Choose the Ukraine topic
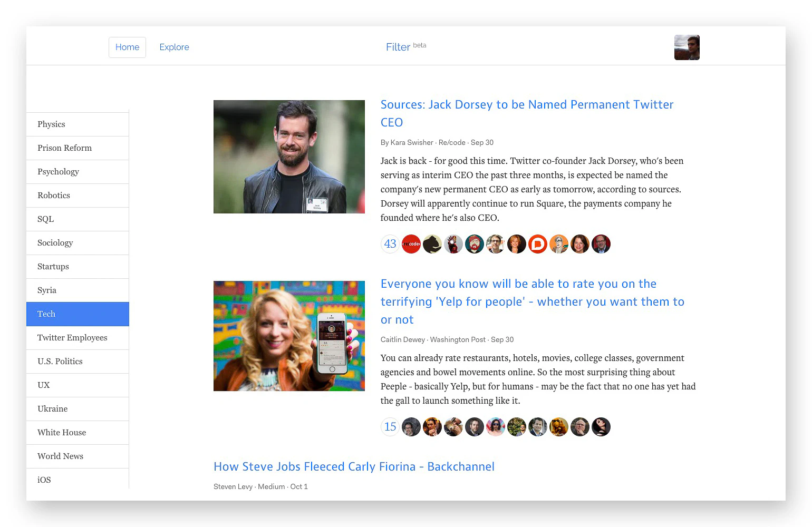The image size is (812, 527). pyautogui.click(x=78, y=409)
